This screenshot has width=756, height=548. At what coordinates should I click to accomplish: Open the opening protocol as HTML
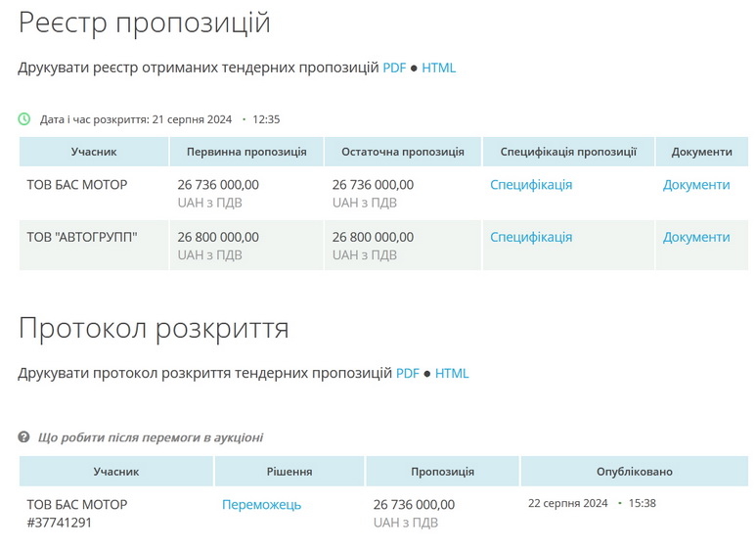(x=452, y=373)
